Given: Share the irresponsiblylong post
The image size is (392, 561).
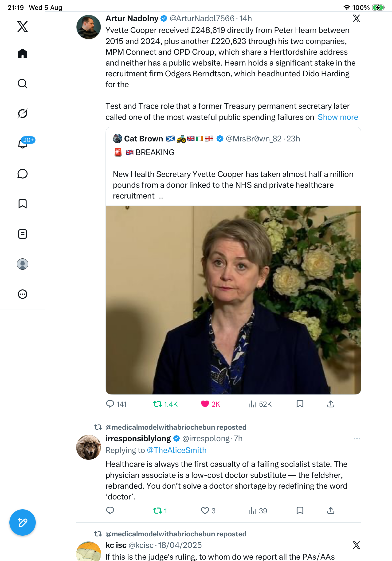Looking at the screenshot, I should (x=331, y=510).
